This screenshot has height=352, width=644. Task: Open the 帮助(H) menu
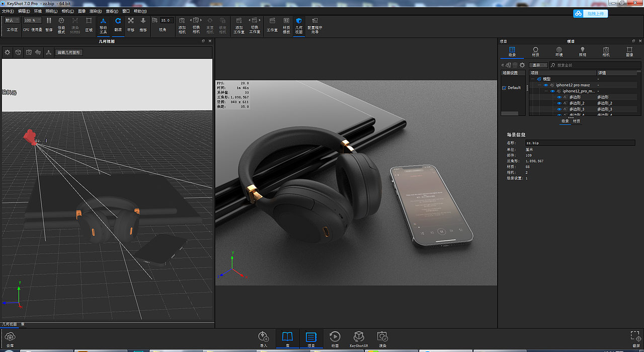click(140, 11)
